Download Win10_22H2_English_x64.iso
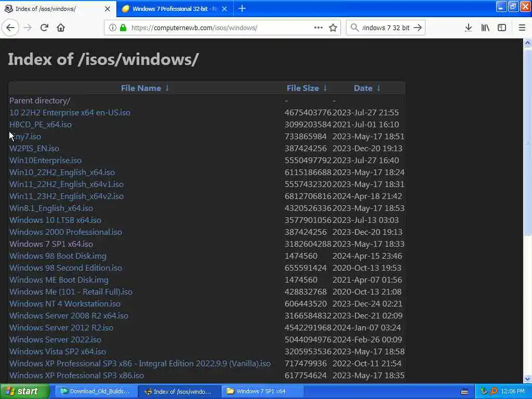The width and height of the screenshot is (532, 399). [x=62, y=172]
